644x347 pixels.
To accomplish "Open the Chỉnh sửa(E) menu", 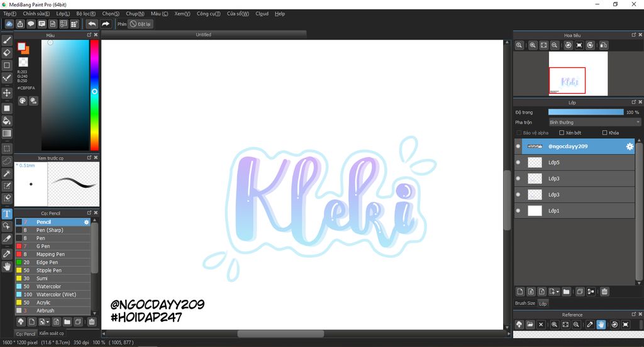I will point(36,14).
